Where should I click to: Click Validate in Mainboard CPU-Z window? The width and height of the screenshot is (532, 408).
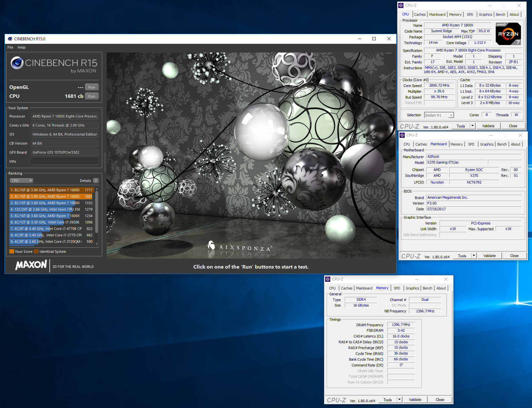click(x=489, y=256)
